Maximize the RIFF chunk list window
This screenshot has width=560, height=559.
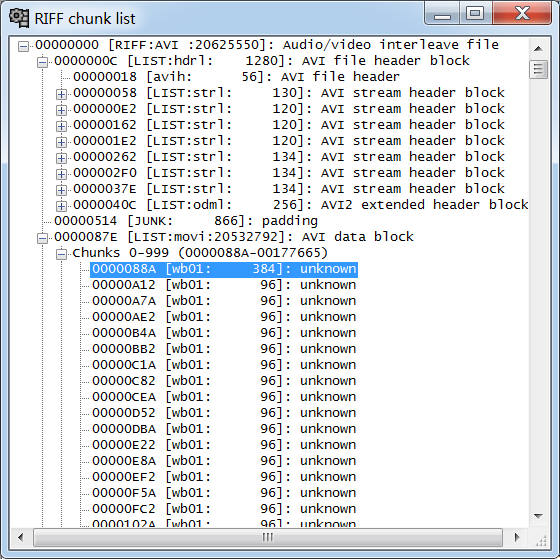click(475, 14)
